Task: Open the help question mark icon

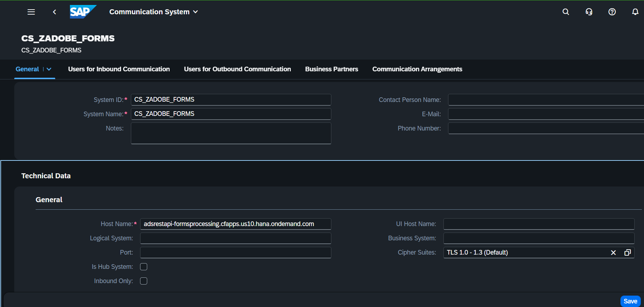Action: coord(612,12)
